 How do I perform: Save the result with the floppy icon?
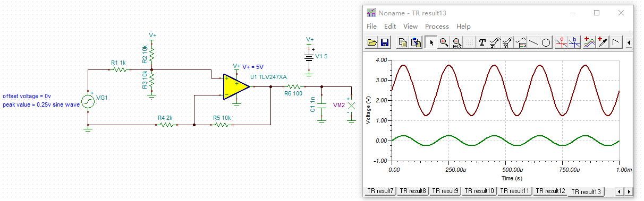click(x=385, y=42)
